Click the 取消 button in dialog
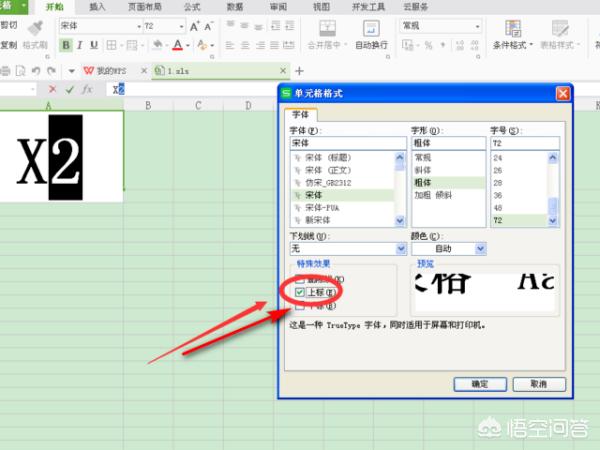600x450 pixels. pyautogui.click(x=539, y=384)
